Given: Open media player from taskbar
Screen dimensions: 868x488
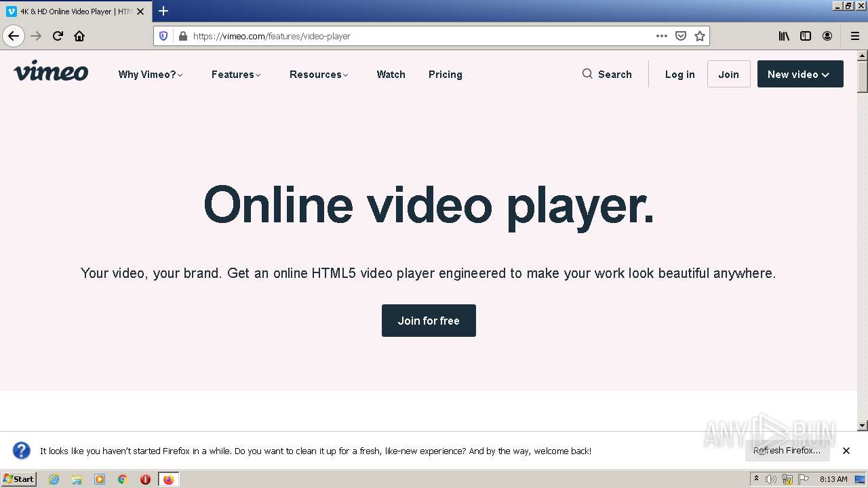Looking at the screenshot, I should [100, 479].
